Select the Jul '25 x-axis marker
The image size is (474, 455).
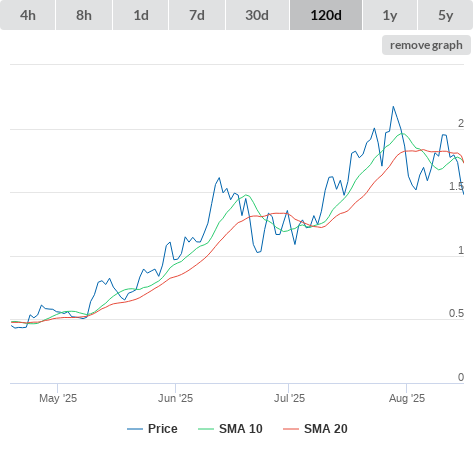(289, 398)
